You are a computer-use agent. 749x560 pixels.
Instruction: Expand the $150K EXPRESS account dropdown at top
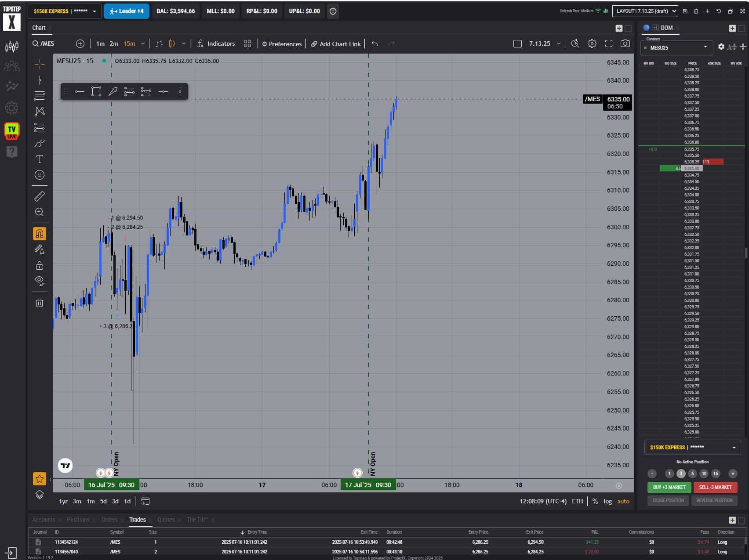(65, 11)
